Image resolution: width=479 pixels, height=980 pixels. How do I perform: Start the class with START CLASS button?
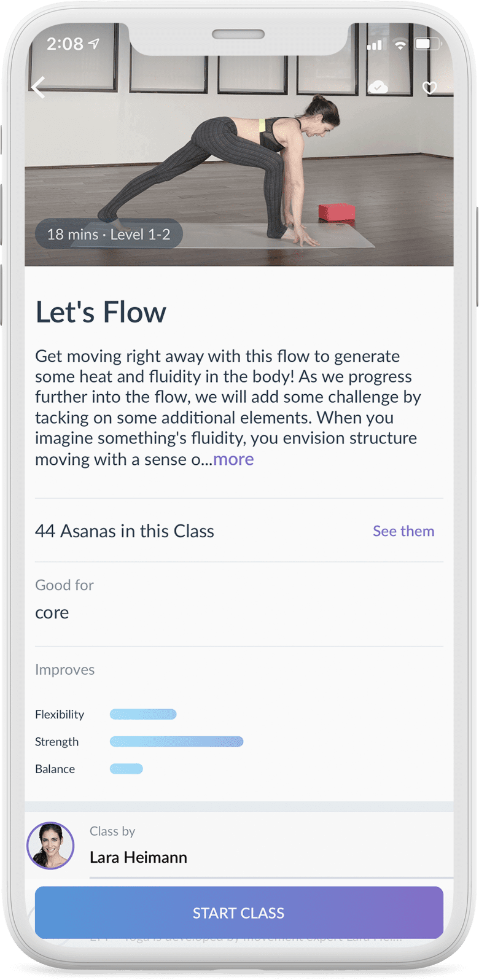tap(239, 912)
